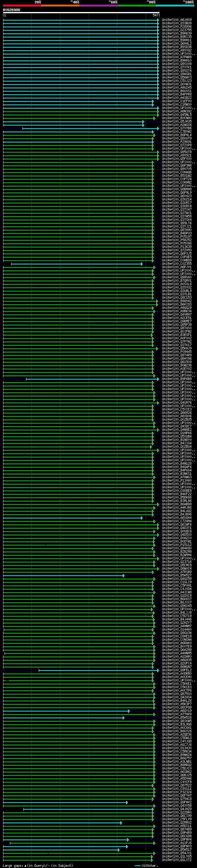Select the AV626986 query title
This screenshot has height=868, width=197.
point(11,10)
